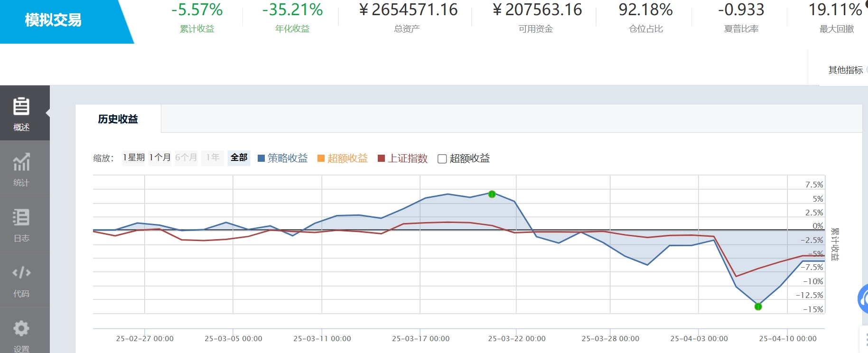Screen dimensions: 868x353
Task: Set chart zoom to 1星期
Action: (x=133, y=158)
